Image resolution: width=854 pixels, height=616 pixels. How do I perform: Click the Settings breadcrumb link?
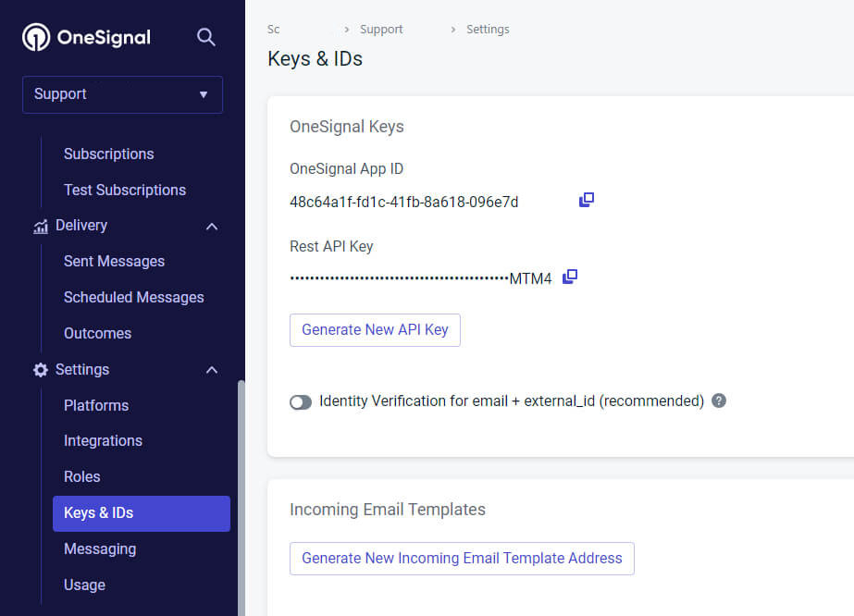(488, 30)
